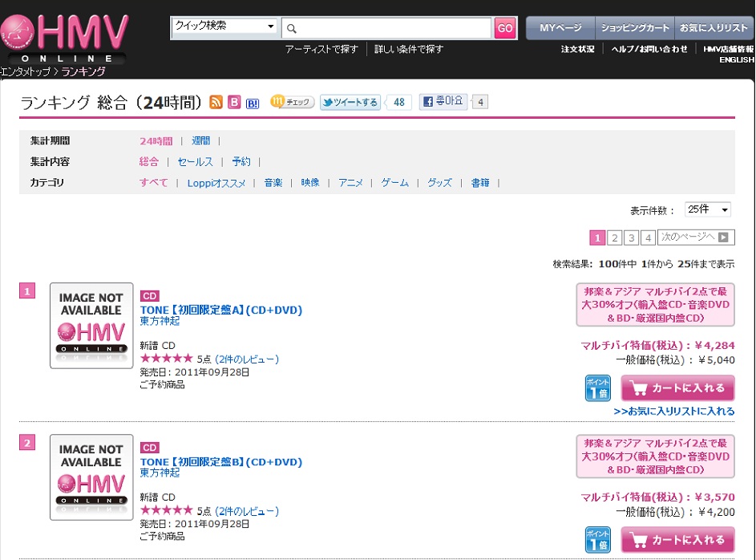The image size is (756, 560).
Task: Click アーティストで探す link
Action: pos(321,49)
